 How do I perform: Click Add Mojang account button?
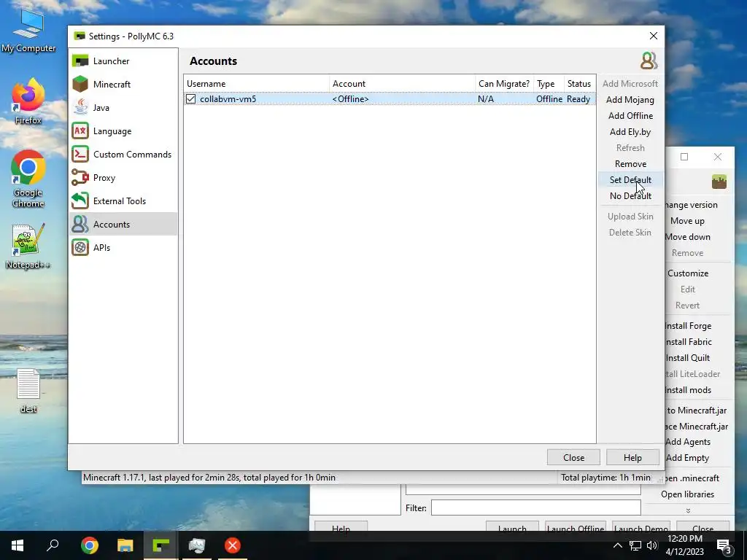630,100
